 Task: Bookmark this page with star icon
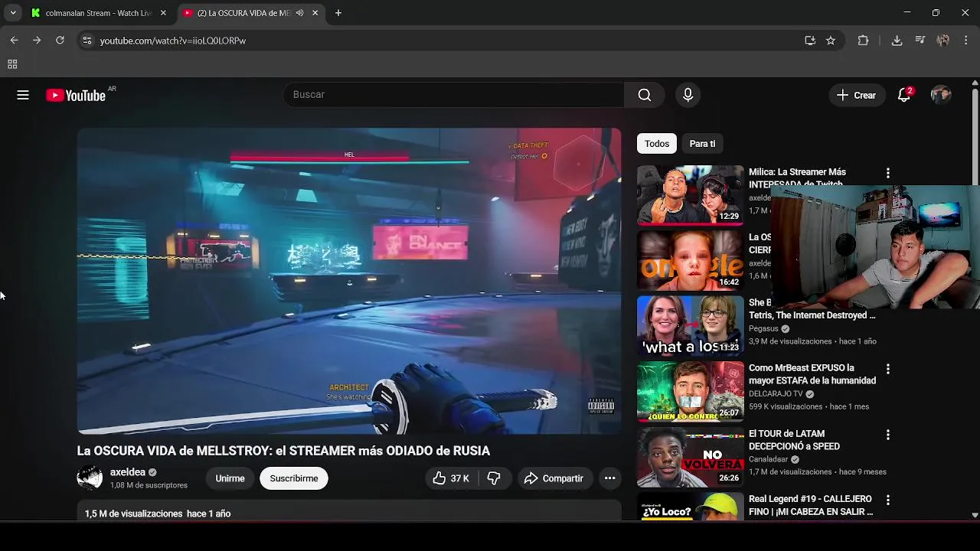point(831,41)
